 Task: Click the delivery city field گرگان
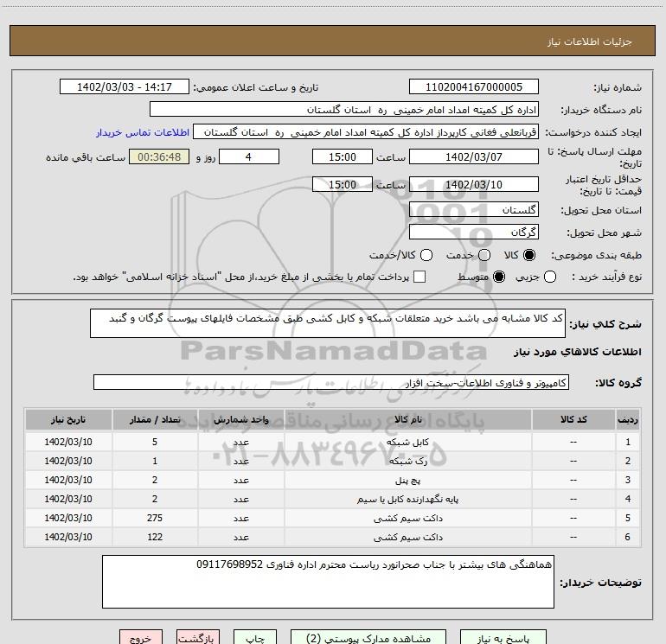click(x=474, y=233)
